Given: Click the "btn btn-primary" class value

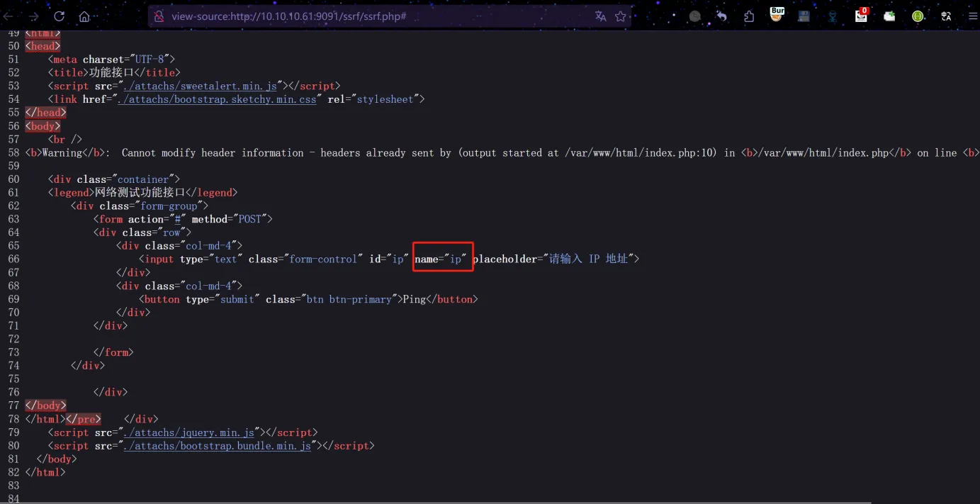Looking at the screenshot, I should [349, 299].
